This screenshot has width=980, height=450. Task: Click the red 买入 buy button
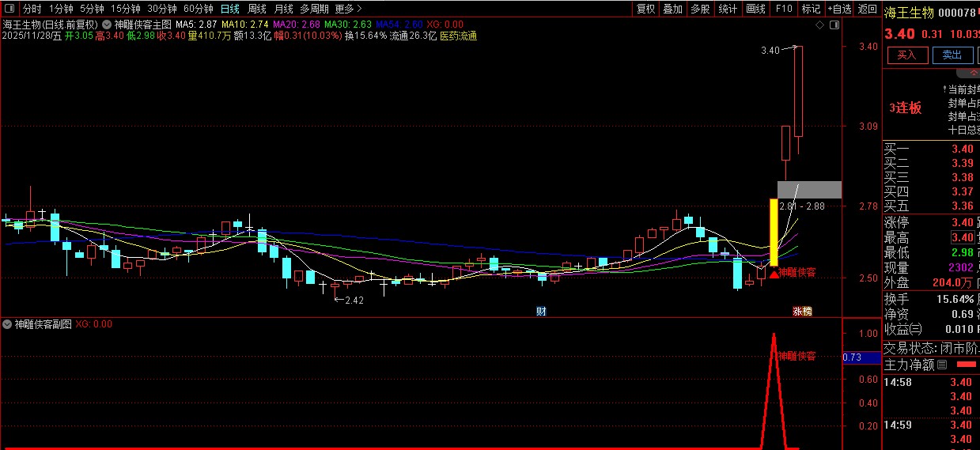pyautogui.click(x=906, y=55)
